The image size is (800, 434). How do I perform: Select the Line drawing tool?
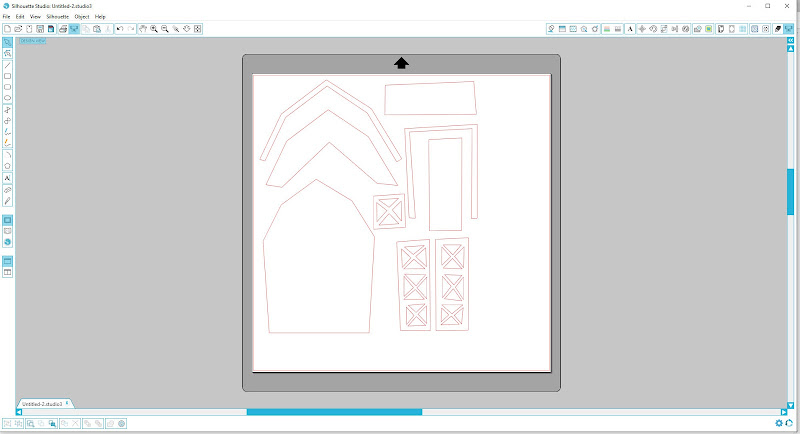[x=8, y=65]
